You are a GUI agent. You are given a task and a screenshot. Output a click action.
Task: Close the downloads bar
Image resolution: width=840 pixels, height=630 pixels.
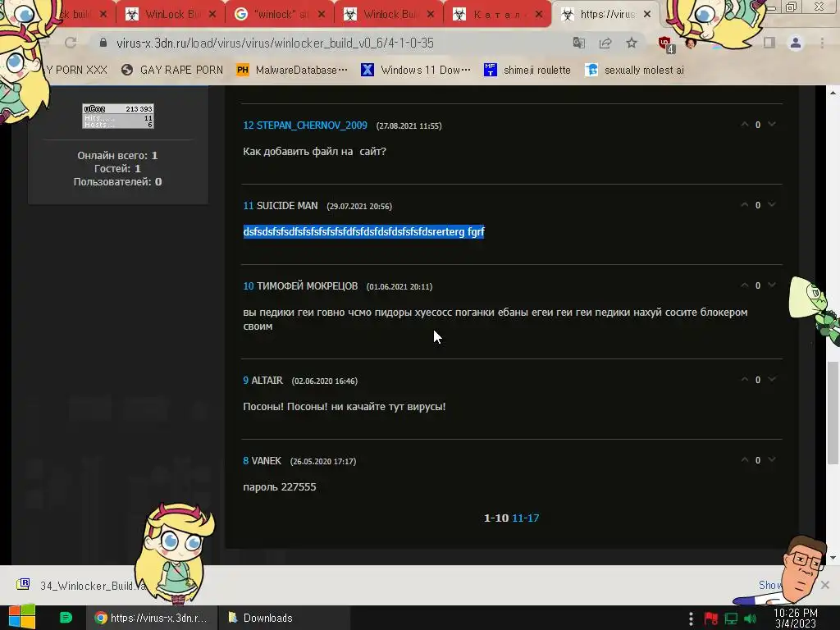pyautogui.click(x=825, y=585)
